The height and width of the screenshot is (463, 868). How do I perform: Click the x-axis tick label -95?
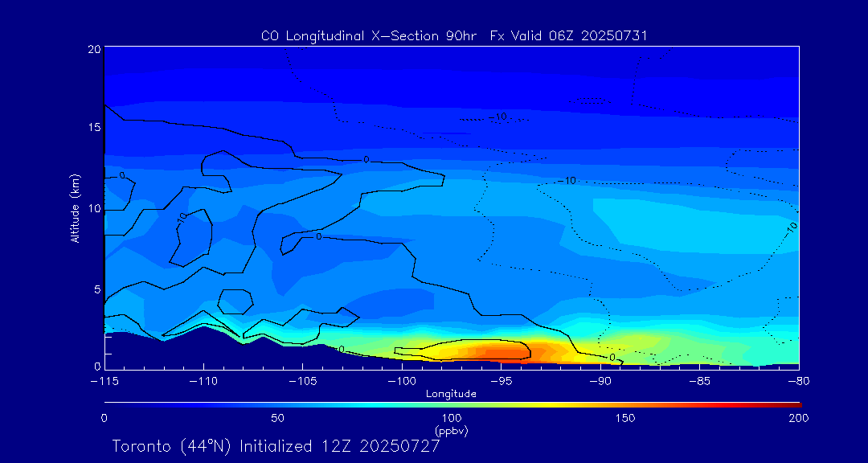click(501, 382)
